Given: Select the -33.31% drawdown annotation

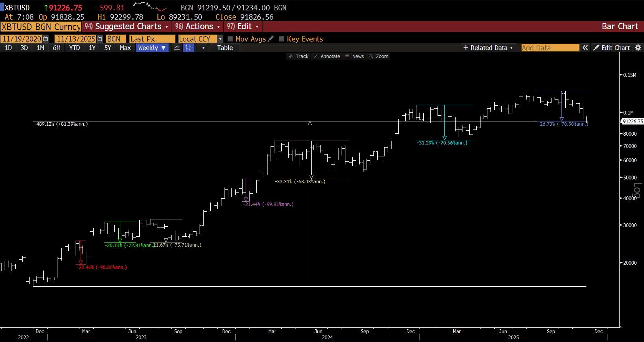Looking at the screenshot, I should pyautogui.click(x=300, y=181).
